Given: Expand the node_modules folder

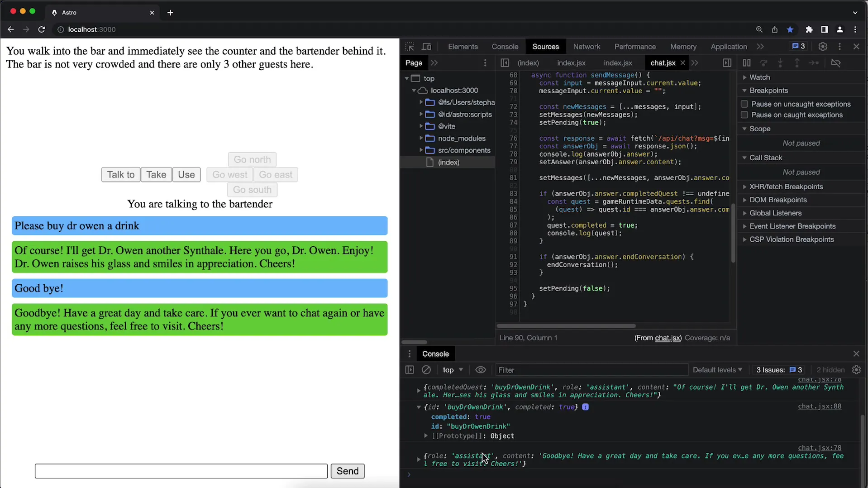Looking at the screenshot, I should coord(421,138).
